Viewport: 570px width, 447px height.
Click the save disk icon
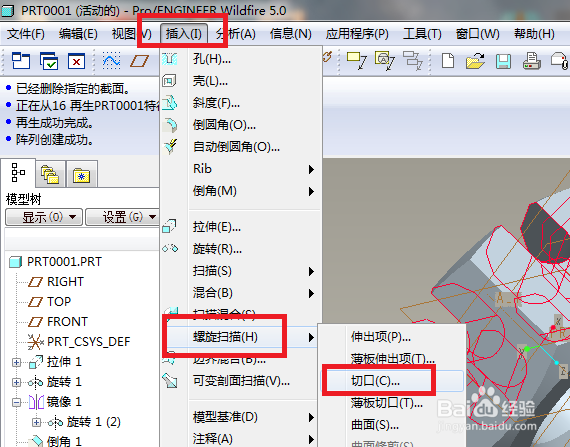point(503,61)
